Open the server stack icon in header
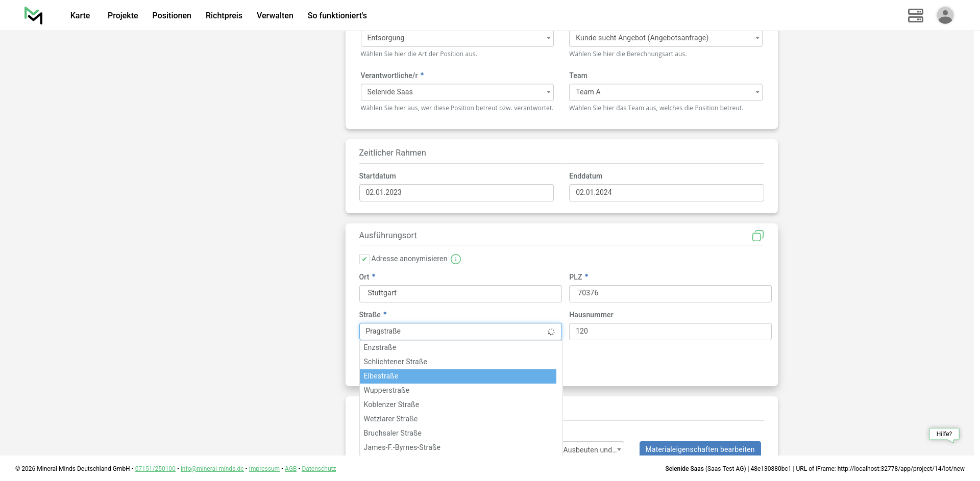The height and width of the screenshot is (481, 980). (x=915, y=15)
